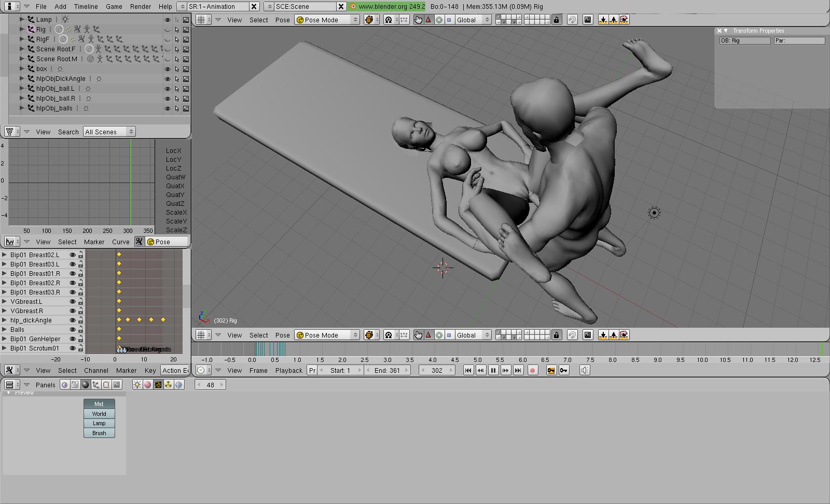The width and height of the screenshot is (830, 504).
Task: Toggle eye icon for the Balls channel
Action: click(73, 330)
